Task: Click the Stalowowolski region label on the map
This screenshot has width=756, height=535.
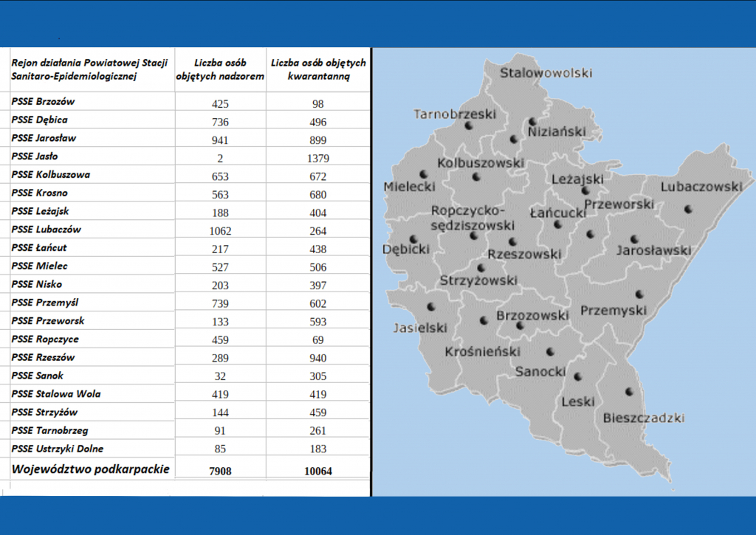Action: [x=546, y=72]
